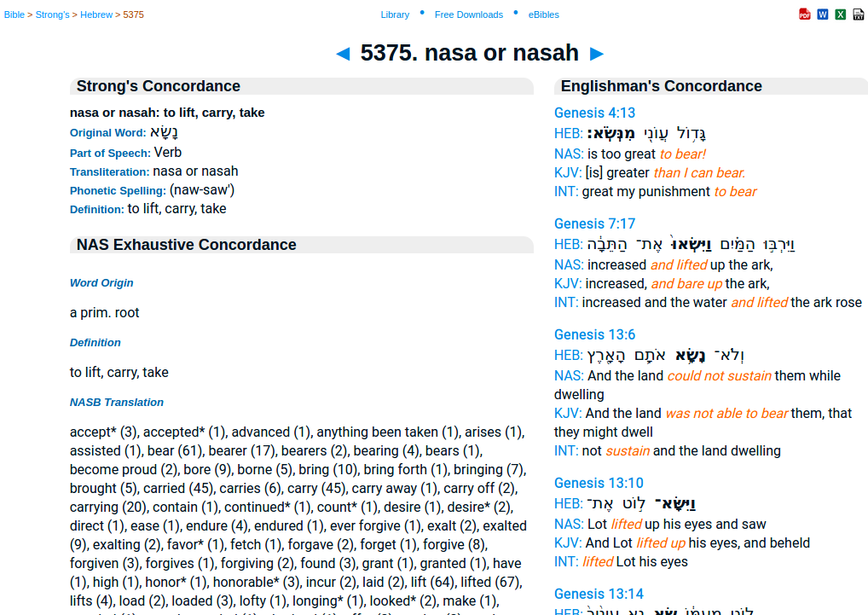Viewport: 868px width, 615px height.
Task: Click the Hebrew original word נָשָׂא
Action: point(164,132)
